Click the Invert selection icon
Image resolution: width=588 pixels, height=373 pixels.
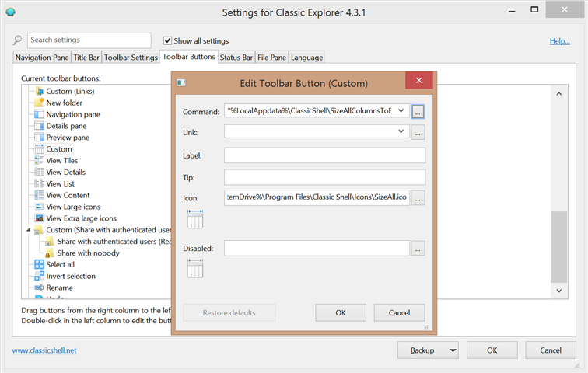point(39,276)
